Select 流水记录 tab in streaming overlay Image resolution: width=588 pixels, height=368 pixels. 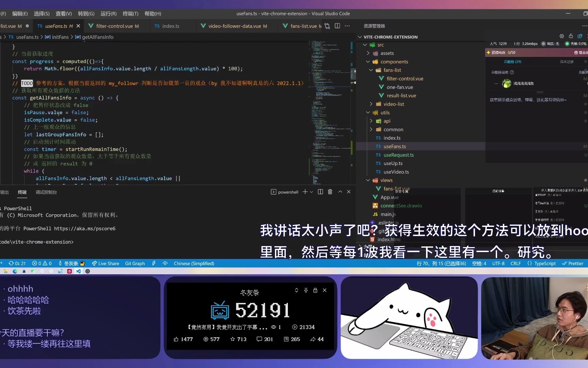tap(567, 62)
